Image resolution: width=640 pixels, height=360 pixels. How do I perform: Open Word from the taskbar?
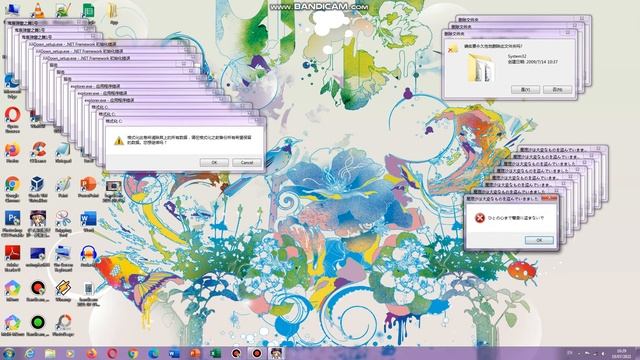(x=174, y=353)
